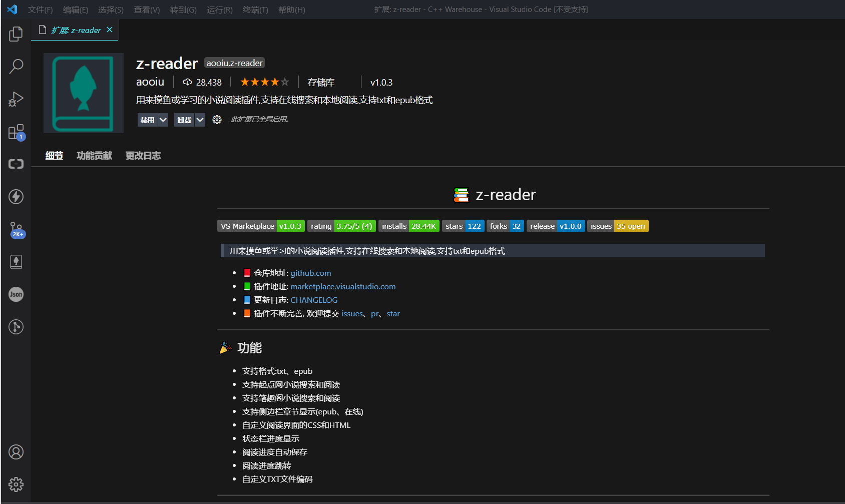Switch to the 功能贡献 tab
This screenshot has width=845, height=504.
coord(94,156)
